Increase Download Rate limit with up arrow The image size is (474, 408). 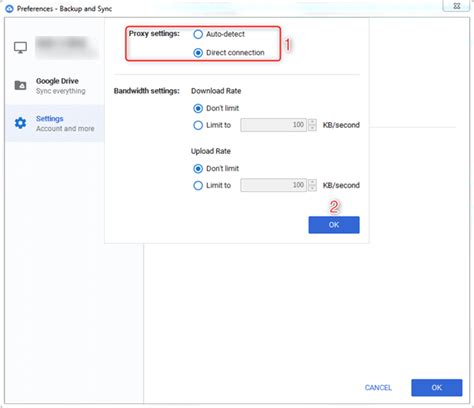312,122
